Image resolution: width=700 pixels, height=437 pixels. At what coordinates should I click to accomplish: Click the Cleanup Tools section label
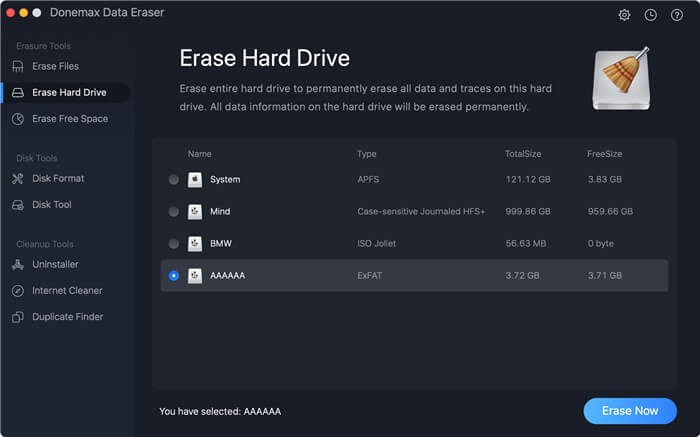[x=45, y=244]
